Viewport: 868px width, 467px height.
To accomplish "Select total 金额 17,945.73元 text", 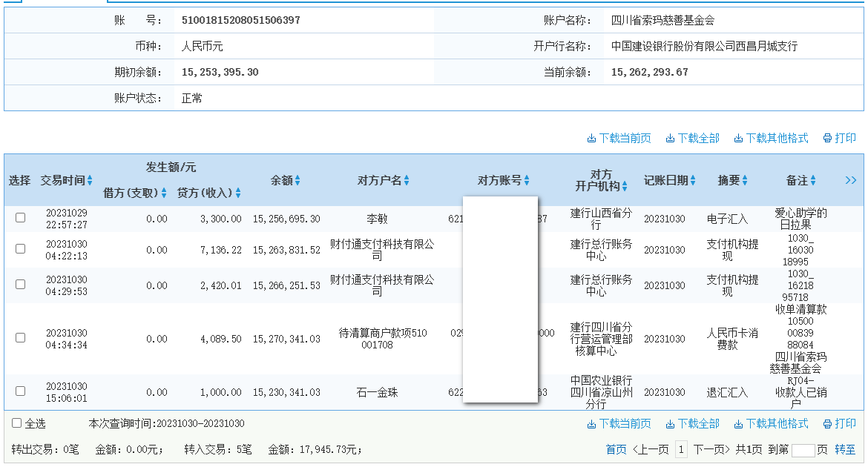I will point(315,450).
